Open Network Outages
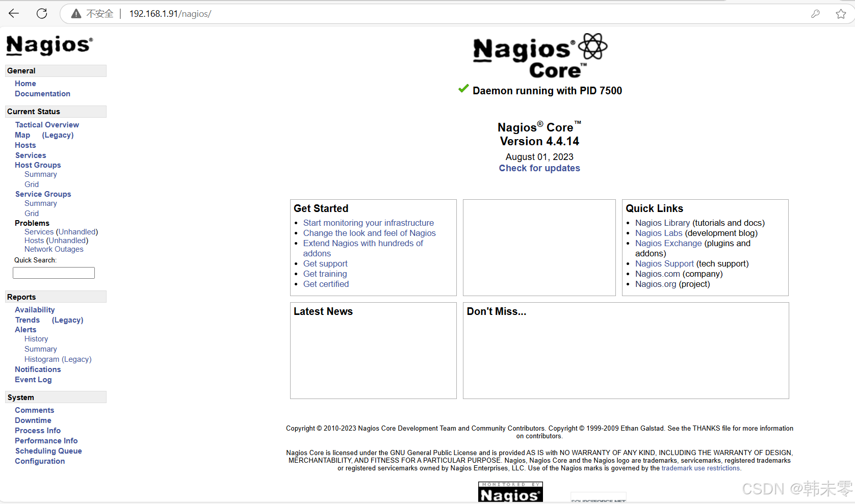This screenshot has width=855, height=504. click(x=54, y=249)
